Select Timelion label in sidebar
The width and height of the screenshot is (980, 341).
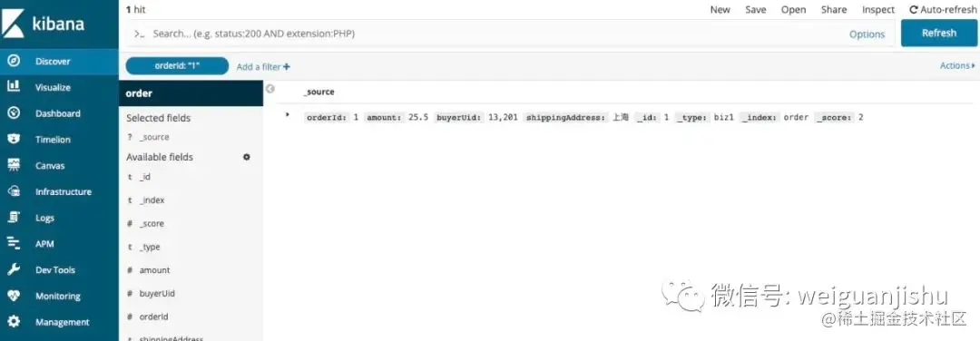coord(53,140)
